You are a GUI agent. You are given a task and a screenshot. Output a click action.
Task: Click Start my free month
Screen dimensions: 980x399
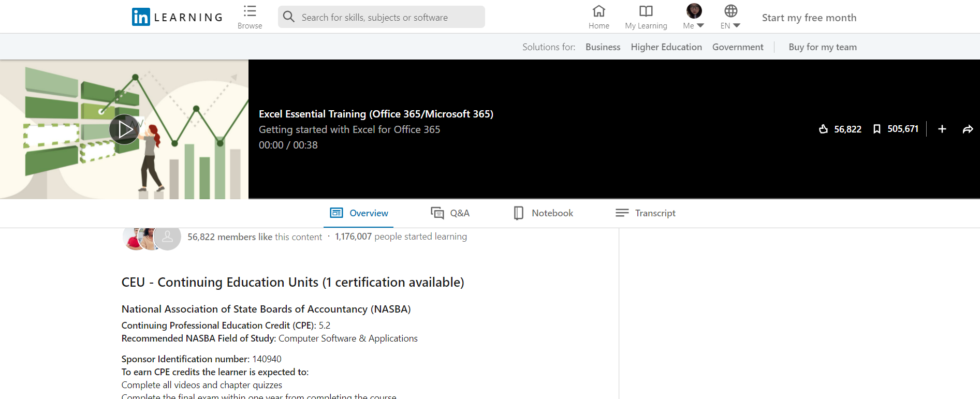809,18
